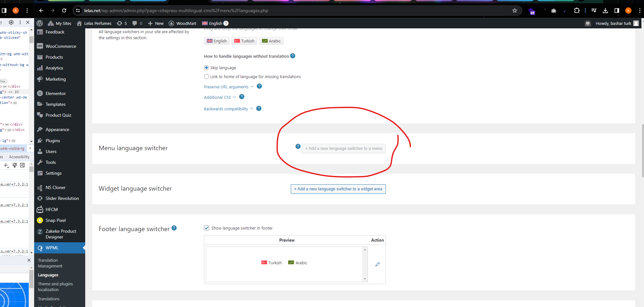Open the admin bar notifications icon near Howdy
Image resolution: width=644 pixels, height=307 pixels.
tap(588, 23)
